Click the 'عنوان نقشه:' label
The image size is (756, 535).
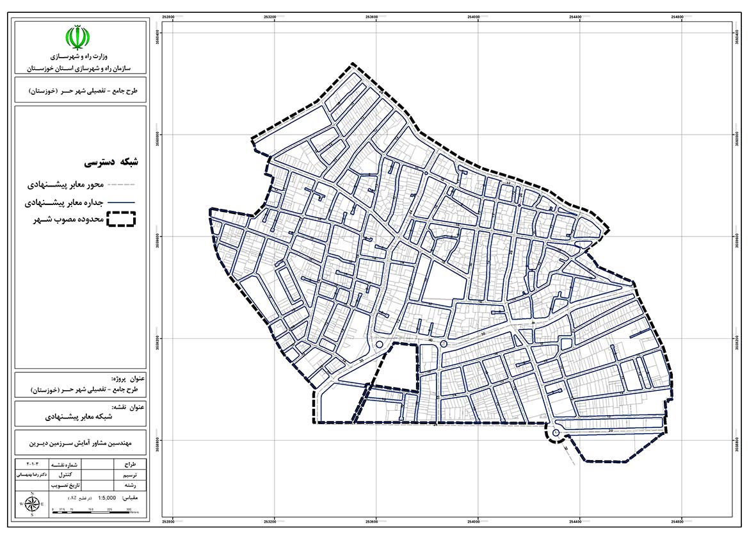pyautogui.click(x=128, y=407)
